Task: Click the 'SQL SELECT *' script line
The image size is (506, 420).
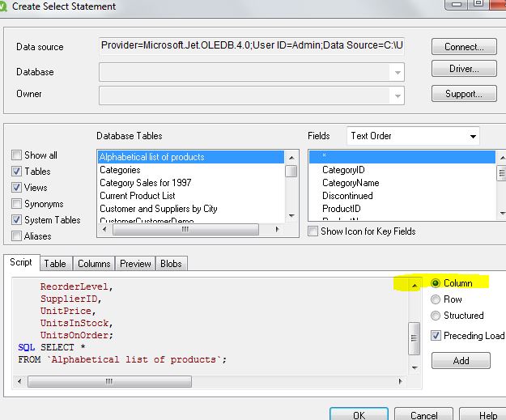Action: tap(52, 347)
